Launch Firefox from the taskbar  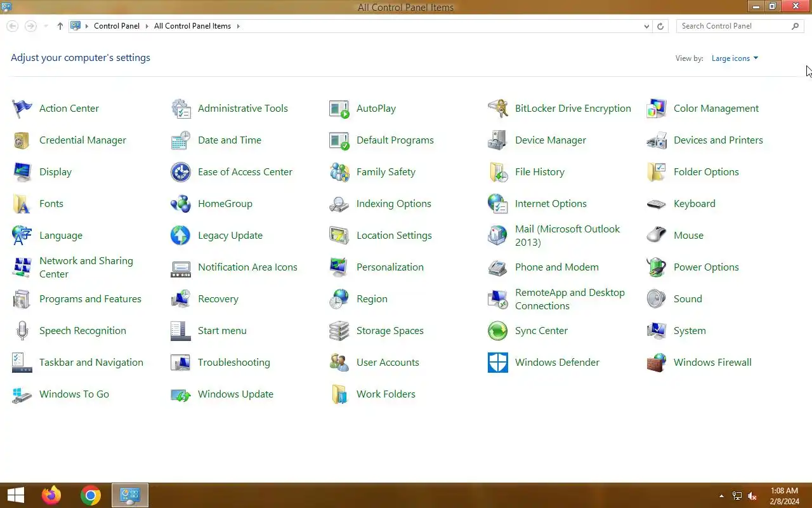51,495
